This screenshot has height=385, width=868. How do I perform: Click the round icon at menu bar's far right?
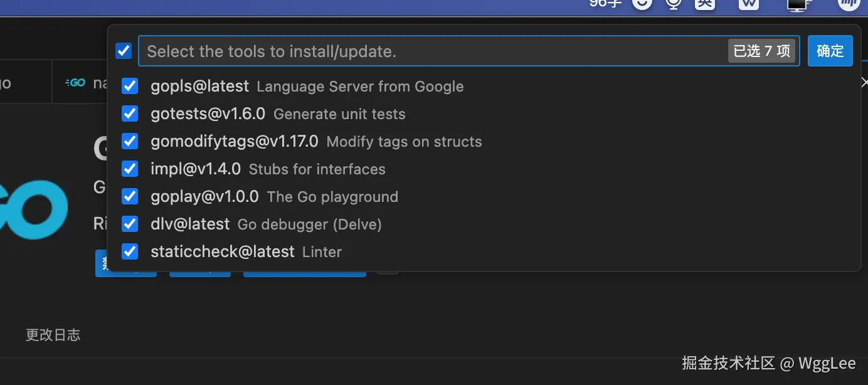[849, 4]
